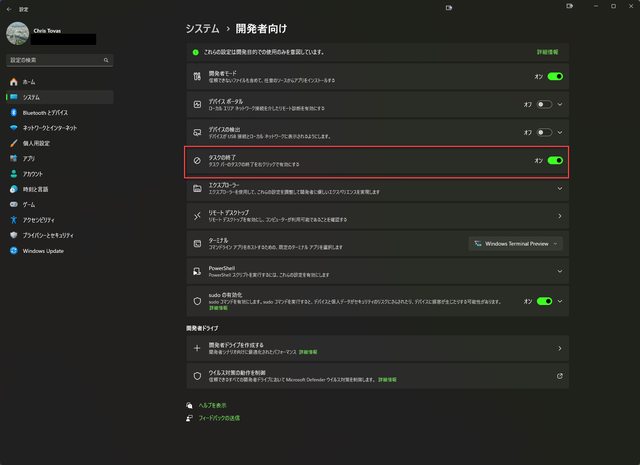Viewport: 640px width, 465px height.
Task: Enable the デバイス ポータル toggle
Action: pyautogui.click(x=544, y=104)
